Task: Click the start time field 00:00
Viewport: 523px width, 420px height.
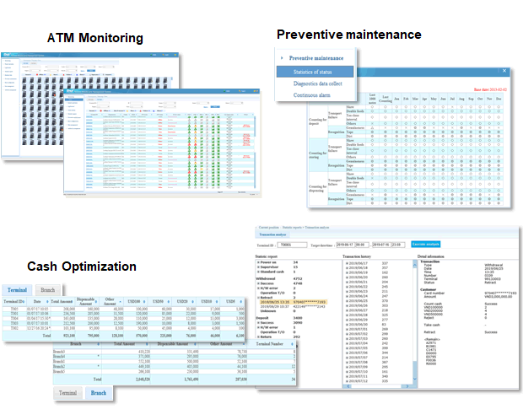Action: pos(362,245)
